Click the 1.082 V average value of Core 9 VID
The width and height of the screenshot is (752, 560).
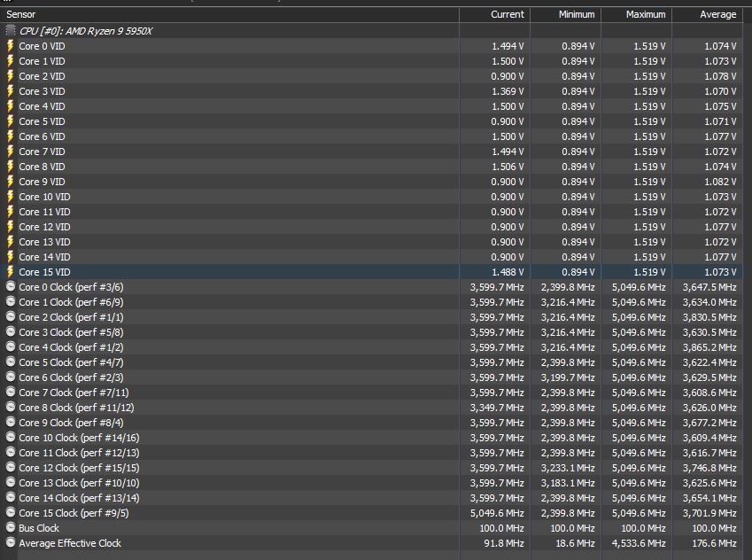click(720, 182)
